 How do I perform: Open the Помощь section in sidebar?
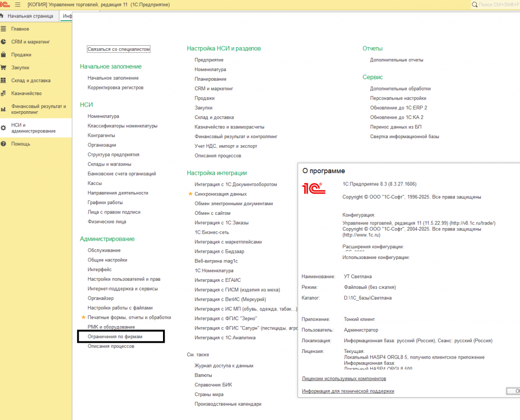click(x=20, y=144)
